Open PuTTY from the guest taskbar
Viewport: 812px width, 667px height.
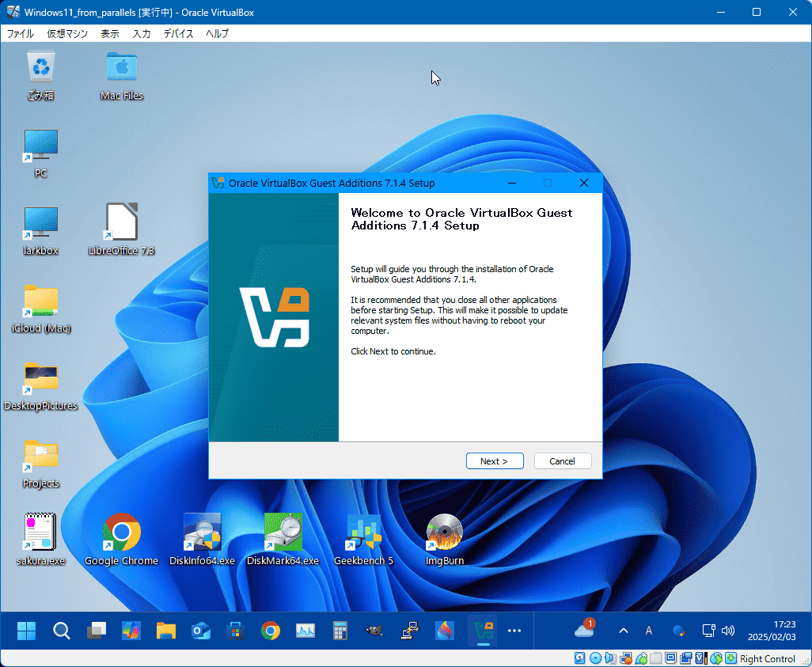tap(410, 631)
